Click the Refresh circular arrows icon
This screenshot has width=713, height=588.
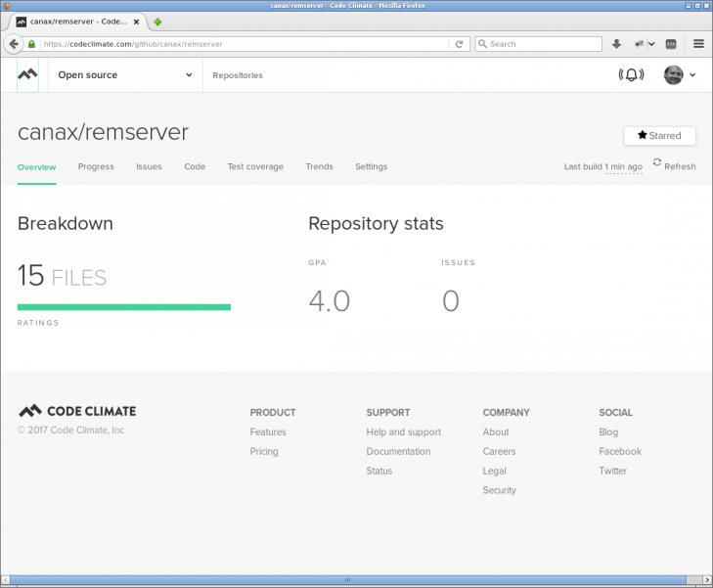click(x=656, y=162)
